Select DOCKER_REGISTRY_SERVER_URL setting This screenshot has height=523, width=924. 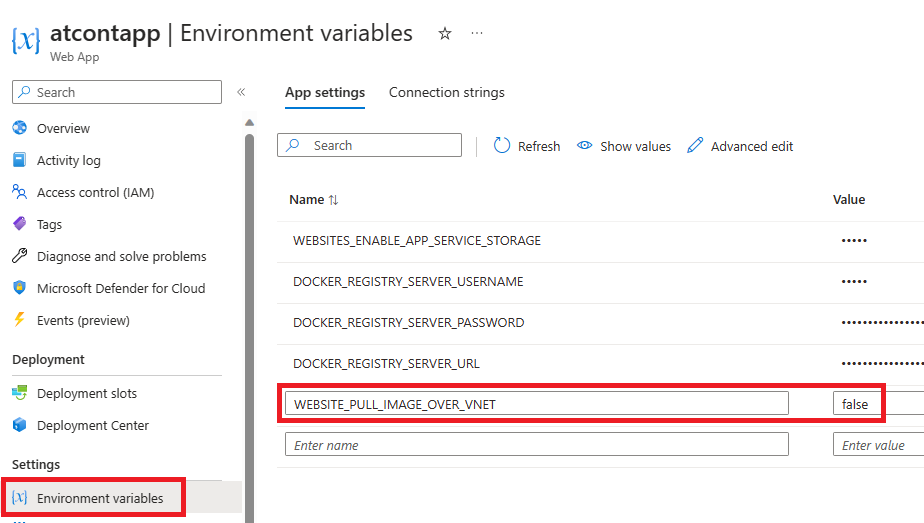[x=386, y=364]
